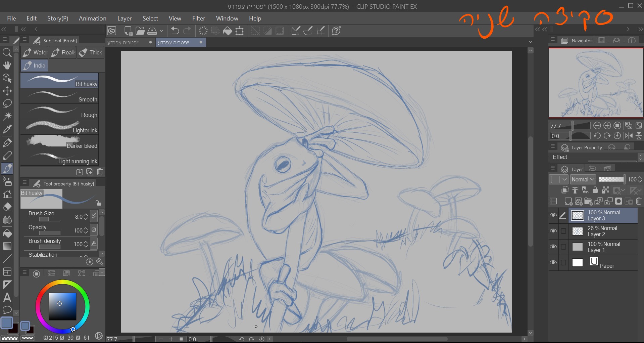Choose the Lighter ink brush
The height and width of the screenshot is (343, 644).
[x=59, y=127]
